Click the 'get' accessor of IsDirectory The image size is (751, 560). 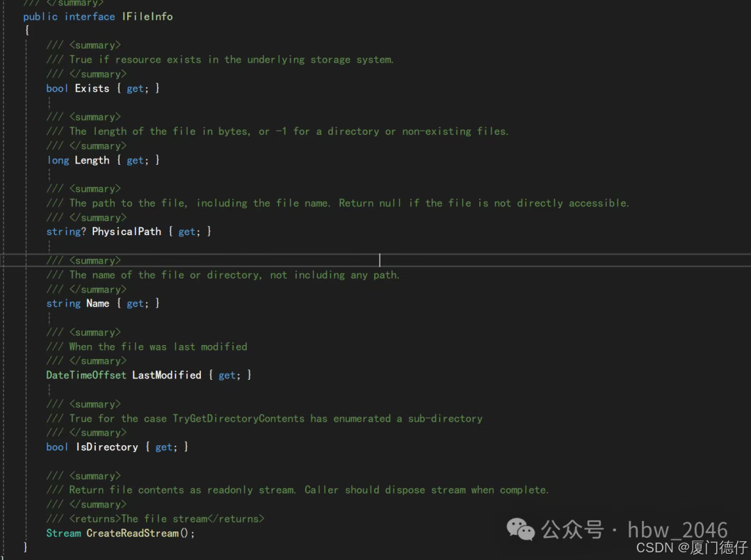(164, 447)
